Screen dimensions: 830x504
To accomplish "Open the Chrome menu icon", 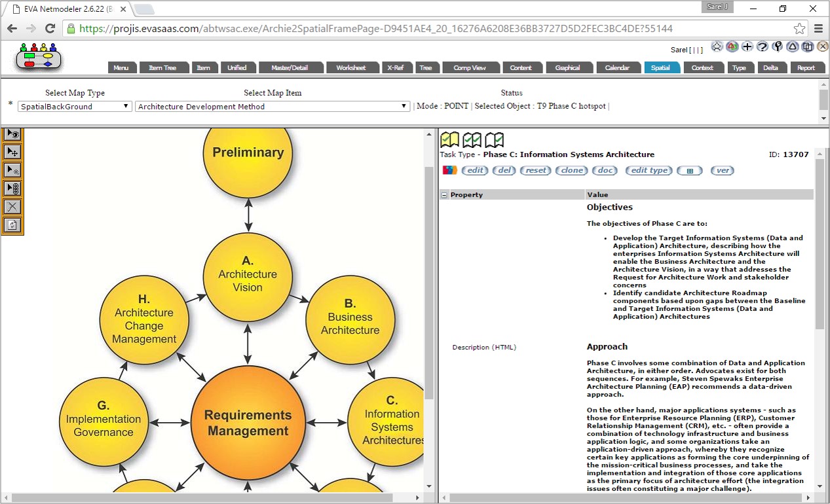I will click(x=818, y=29).
